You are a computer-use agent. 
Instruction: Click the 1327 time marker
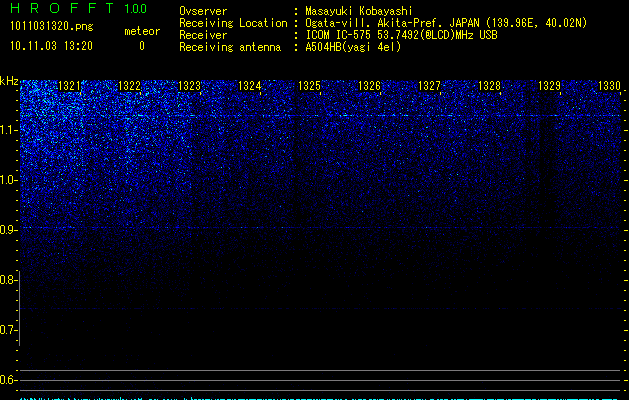(x=429, y=86)
